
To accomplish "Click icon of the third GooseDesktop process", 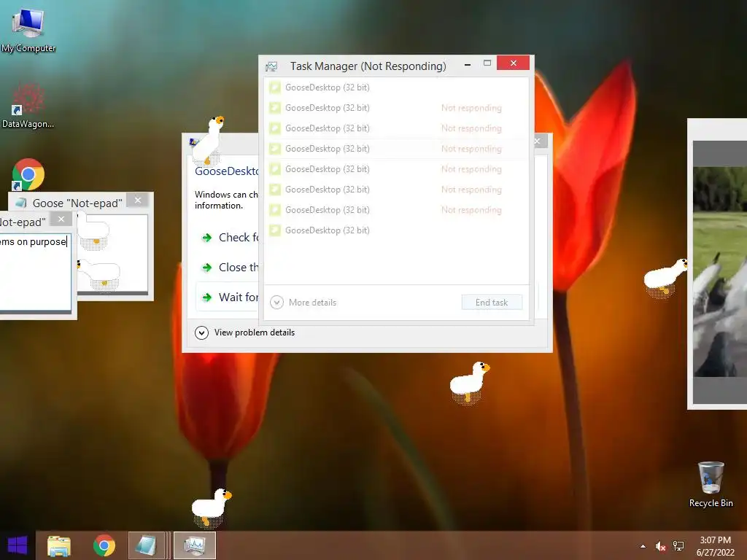I will point(275,128).
